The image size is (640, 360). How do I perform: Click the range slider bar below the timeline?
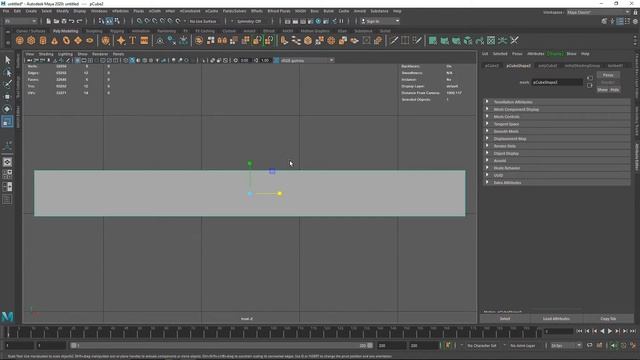pos(221,346)
